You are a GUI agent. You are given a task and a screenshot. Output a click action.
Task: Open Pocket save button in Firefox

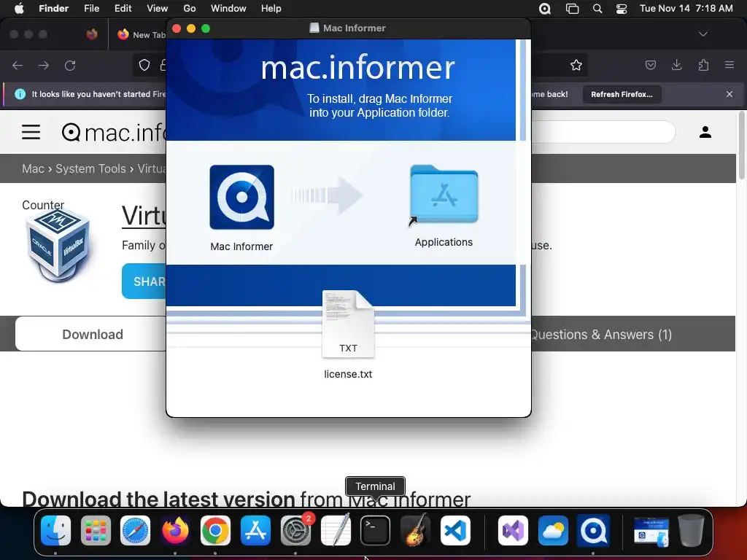point(650,65)
